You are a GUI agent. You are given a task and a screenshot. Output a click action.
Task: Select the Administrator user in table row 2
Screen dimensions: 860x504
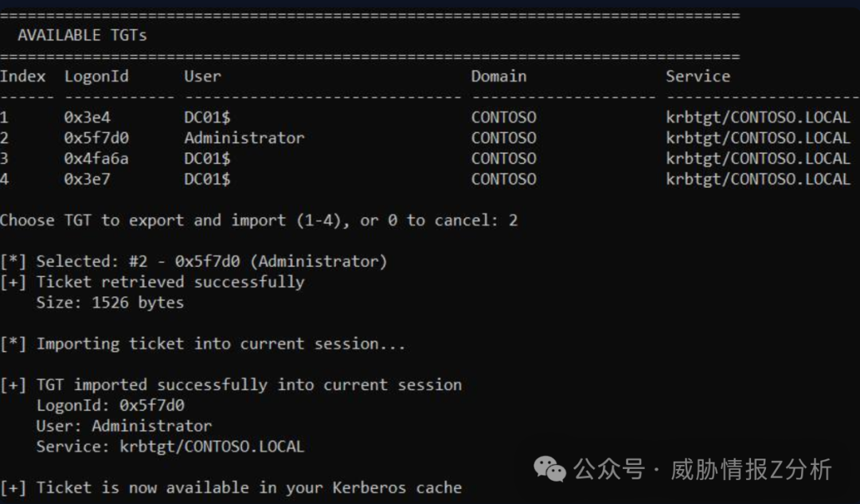244,138
